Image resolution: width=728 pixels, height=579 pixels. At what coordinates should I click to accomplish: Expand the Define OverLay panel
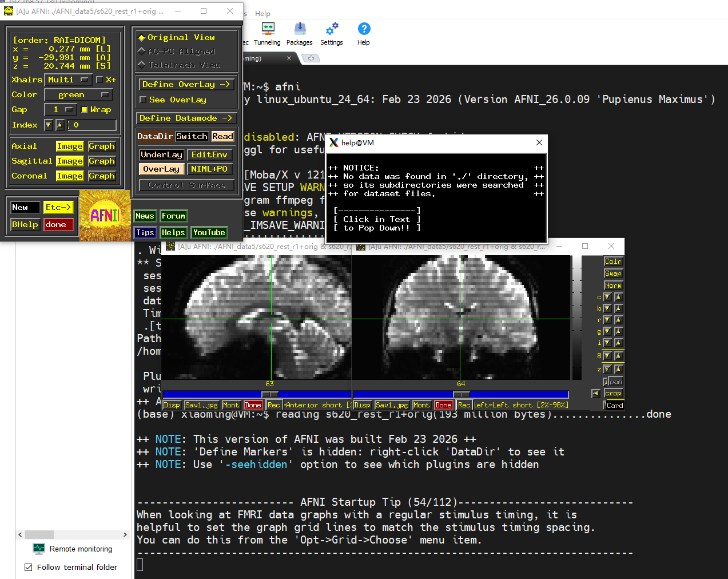(186, 85)
